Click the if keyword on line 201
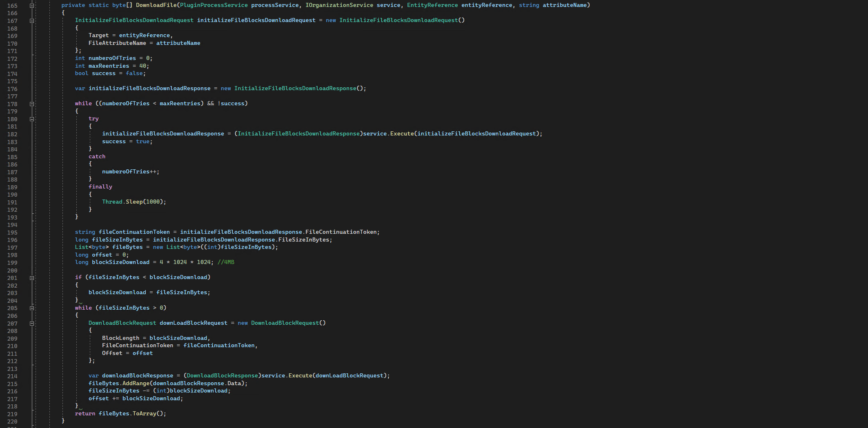The image size is (868, 428). click(78, 277)
